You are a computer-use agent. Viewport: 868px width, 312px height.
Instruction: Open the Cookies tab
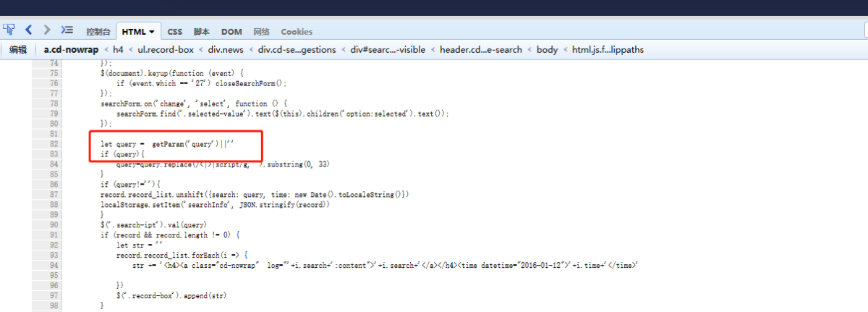click(297, 32)
